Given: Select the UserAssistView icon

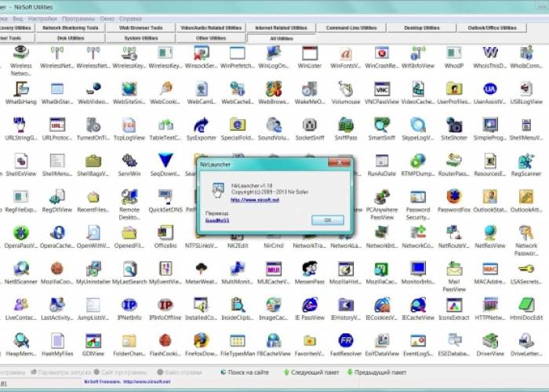Looking at the screenshot, I should [490, 89].
